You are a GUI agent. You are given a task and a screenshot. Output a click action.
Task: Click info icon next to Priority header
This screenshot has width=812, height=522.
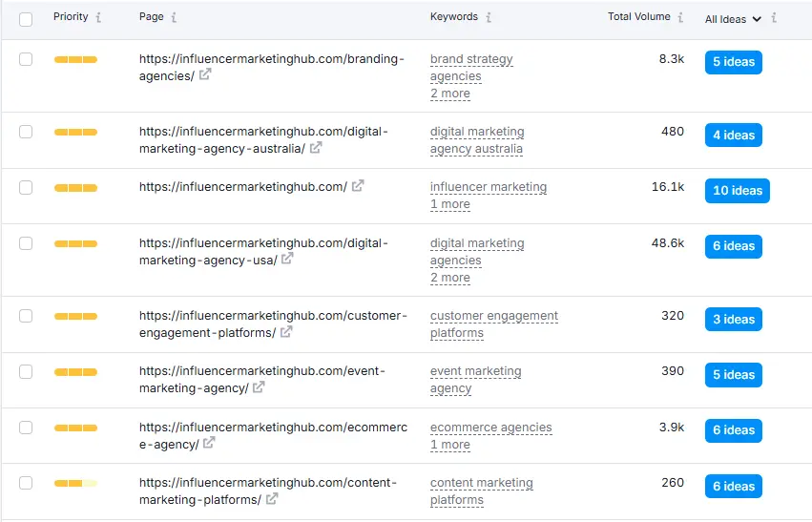(x=99, y=17)
